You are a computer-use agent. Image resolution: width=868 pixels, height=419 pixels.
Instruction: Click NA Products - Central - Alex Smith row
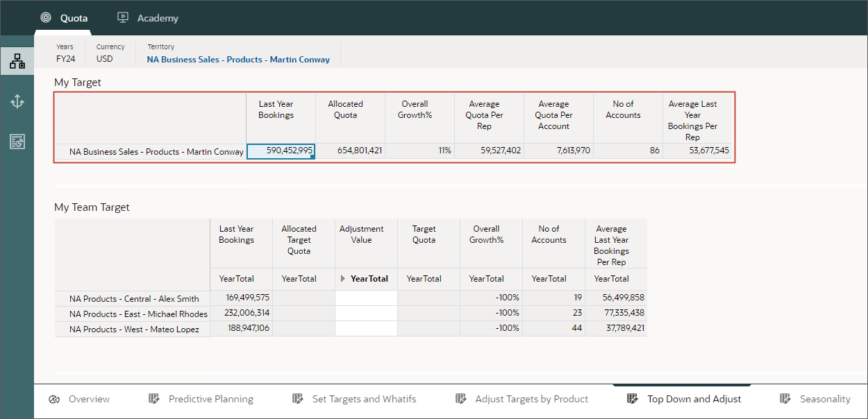[133, 298]
